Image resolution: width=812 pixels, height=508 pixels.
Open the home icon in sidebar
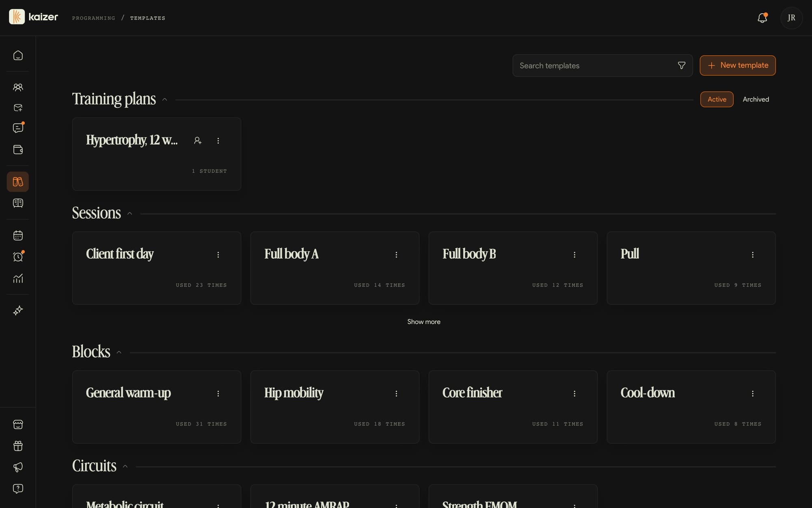click(x=18, y=55)
